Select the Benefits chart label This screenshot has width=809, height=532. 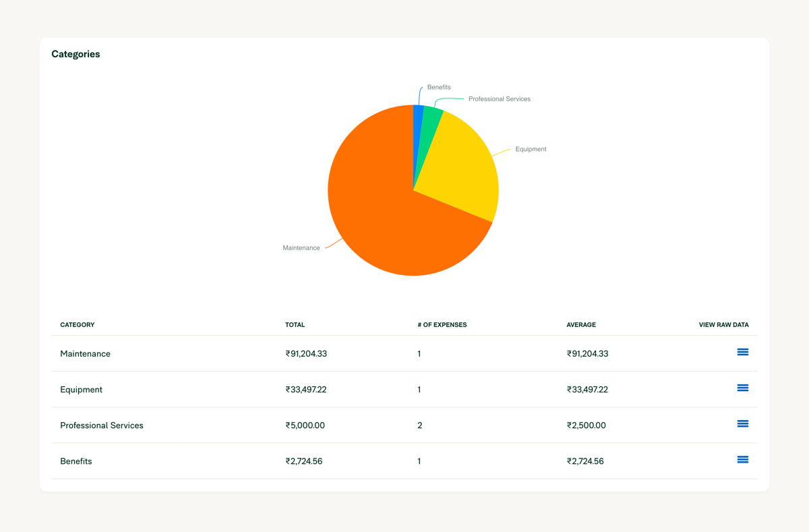click(439, 87)
